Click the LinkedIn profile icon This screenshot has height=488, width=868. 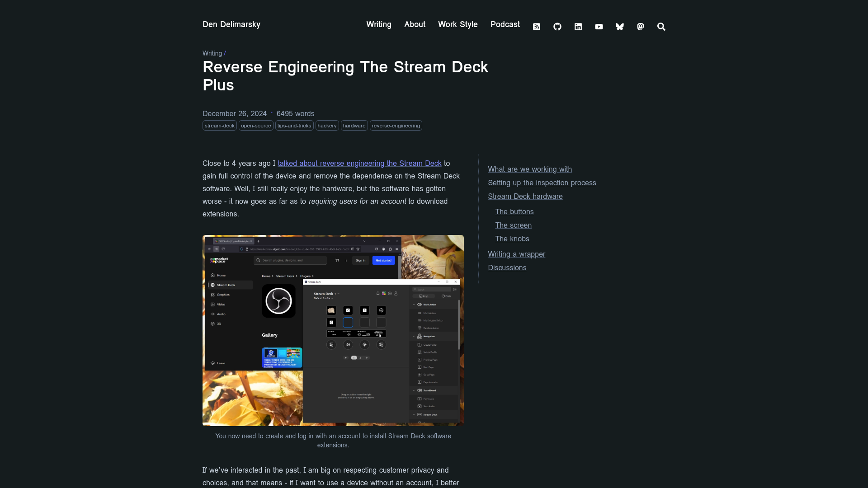coord(578,26)
